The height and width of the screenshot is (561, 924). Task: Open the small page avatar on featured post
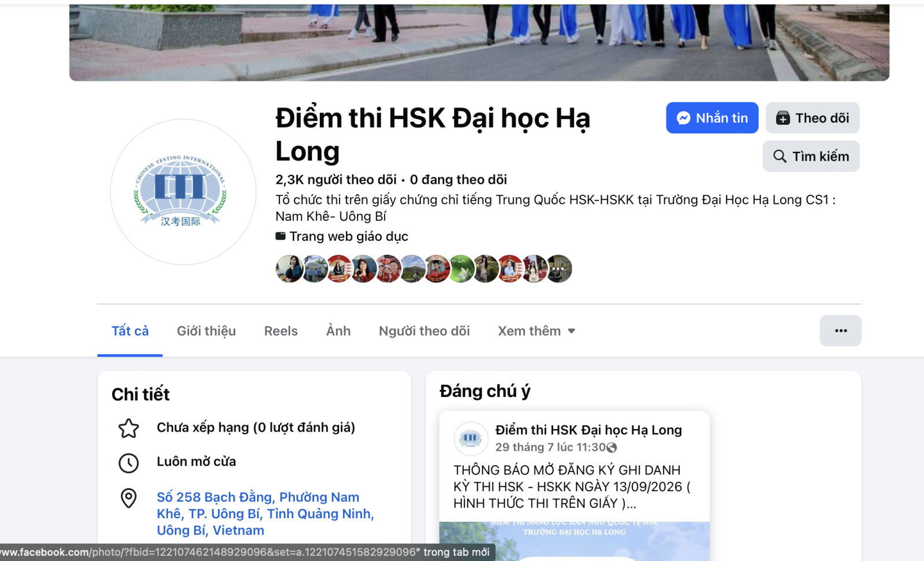470,439
